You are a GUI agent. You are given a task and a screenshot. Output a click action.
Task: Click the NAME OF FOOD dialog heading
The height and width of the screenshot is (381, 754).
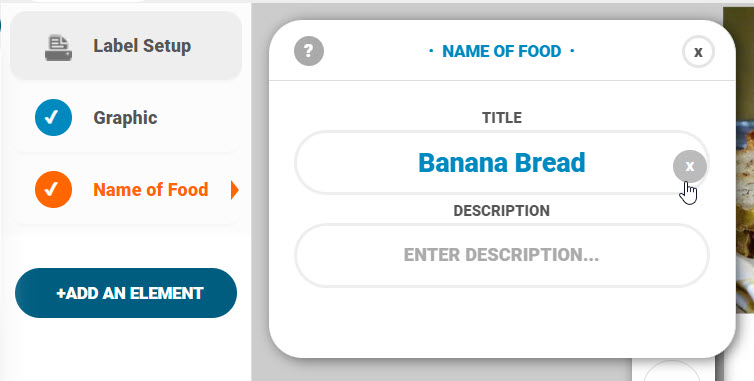(502, 51)
